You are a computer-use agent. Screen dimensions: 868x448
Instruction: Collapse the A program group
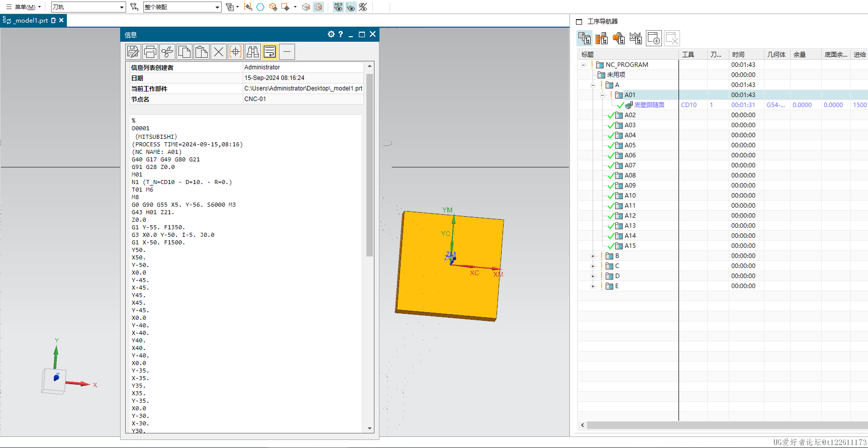point(593,85)
